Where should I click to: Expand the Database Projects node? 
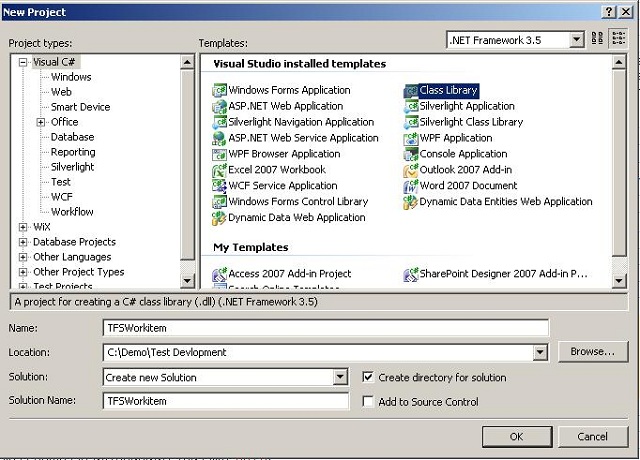pos(23,242)
